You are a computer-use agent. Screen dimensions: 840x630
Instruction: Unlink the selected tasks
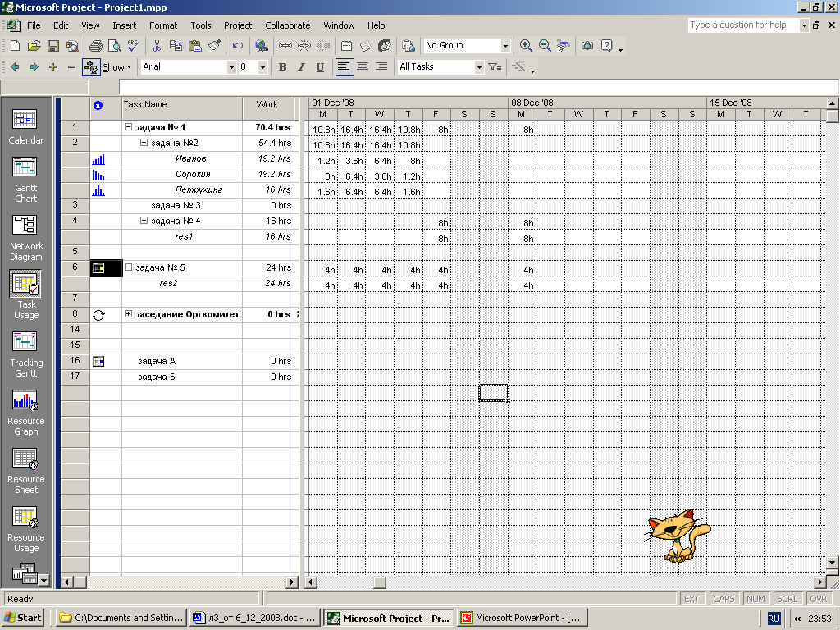(304, 46)
